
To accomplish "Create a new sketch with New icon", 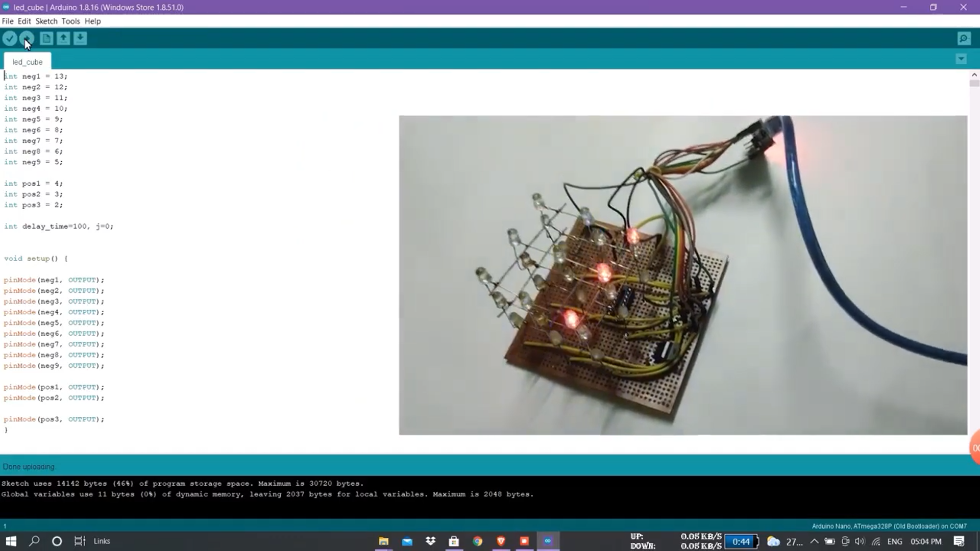I will (x=46, y=38).
